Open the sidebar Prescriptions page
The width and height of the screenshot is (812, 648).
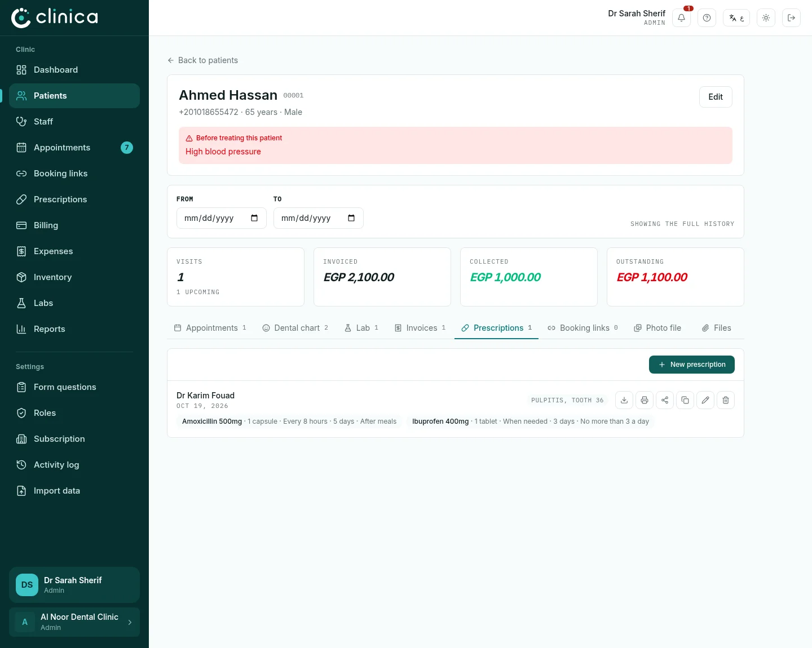point(74,199)
